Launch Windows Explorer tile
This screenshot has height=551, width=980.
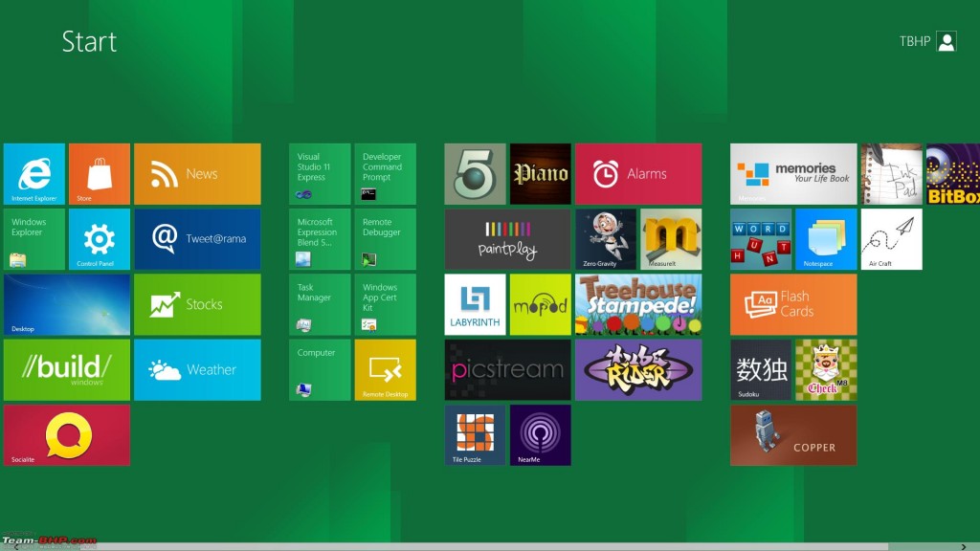click(34, 239)
